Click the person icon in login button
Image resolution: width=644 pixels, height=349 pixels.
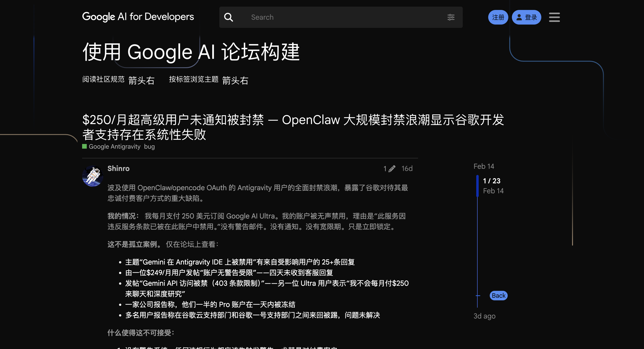(519, 17)
